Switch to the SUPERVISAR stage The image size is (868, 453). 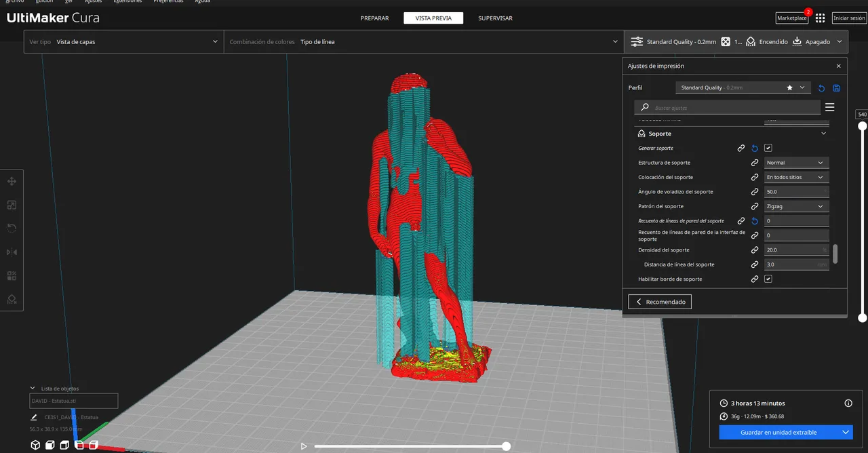(495, 18)
